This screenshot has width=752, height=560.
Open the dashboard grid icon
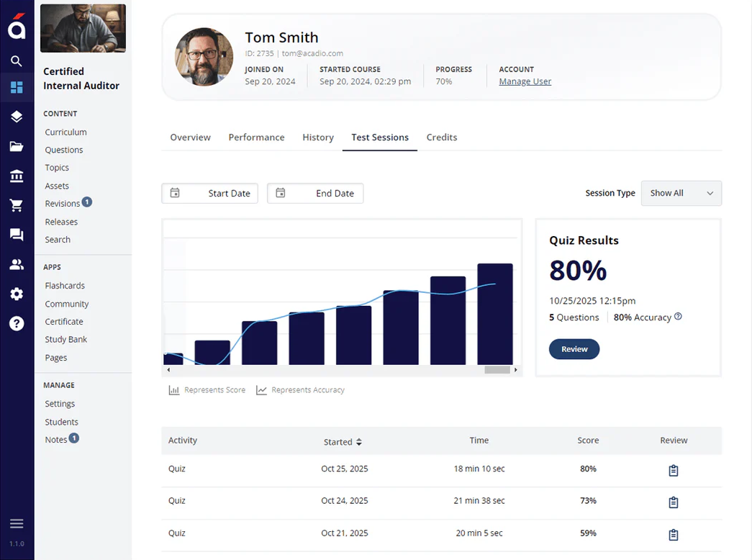17,88
